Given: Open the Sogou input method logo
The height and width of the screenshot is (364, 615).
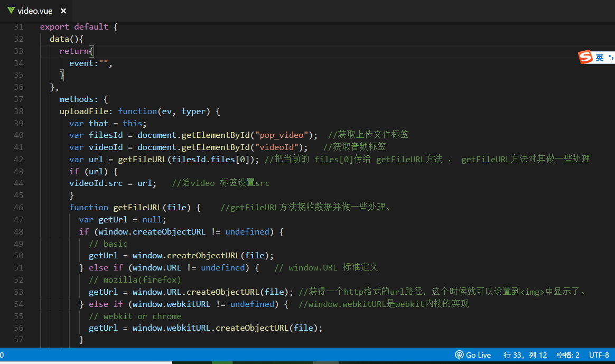Looking at the screenshot, I should coord(585,57).
